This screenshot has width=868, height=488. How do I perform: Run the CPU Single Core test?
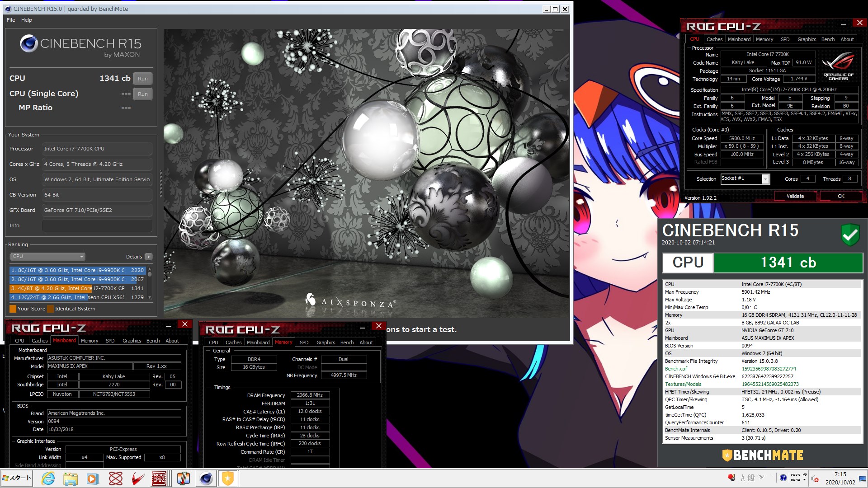(x=143, y=94)
